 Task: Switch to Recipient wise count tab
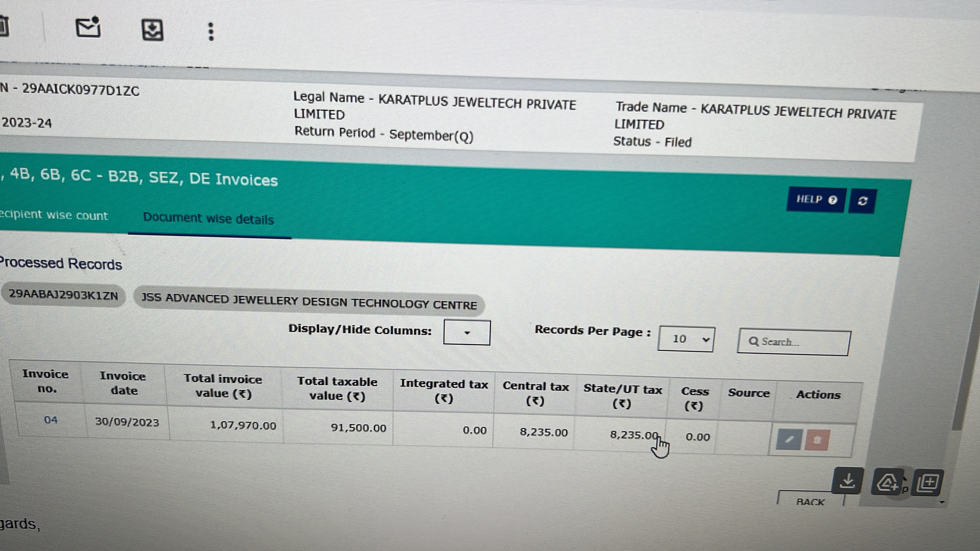pos(53,215)
